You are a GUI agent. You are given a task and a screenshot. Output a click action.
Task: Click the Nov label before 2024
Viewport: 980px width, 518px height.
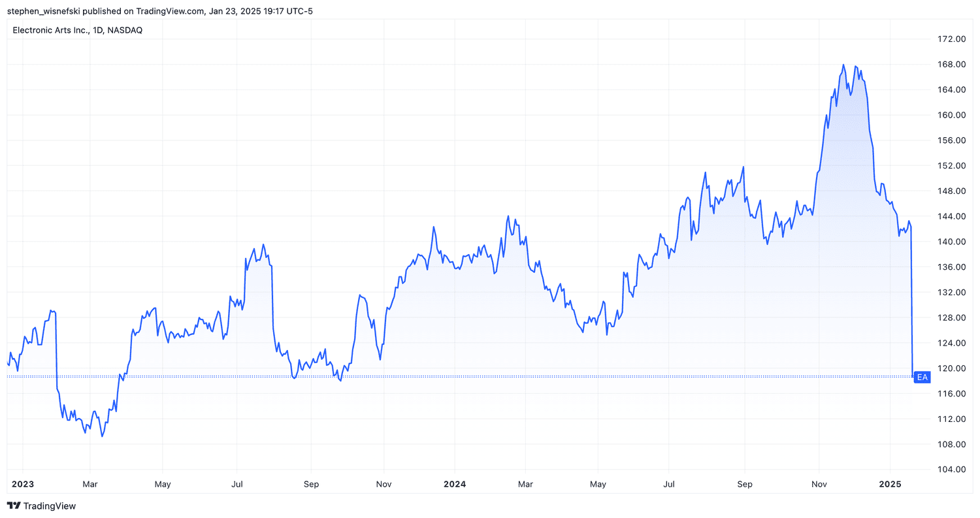[384, 484]
